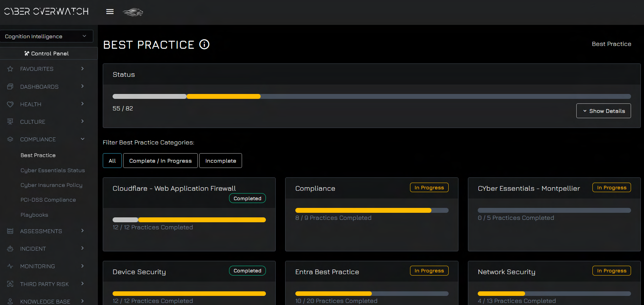Filter by Incomplete categories
The image size is (644, 305).
coord(221,161)
